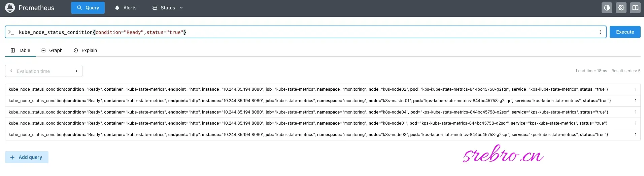Click the Add query button
Screen dimensions: 644x176
tap(27, 157)
